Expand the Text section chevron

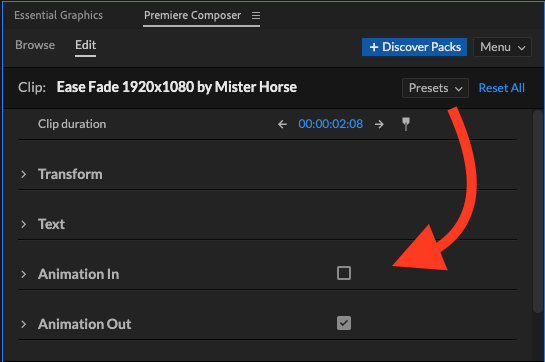tap(23, 224)
